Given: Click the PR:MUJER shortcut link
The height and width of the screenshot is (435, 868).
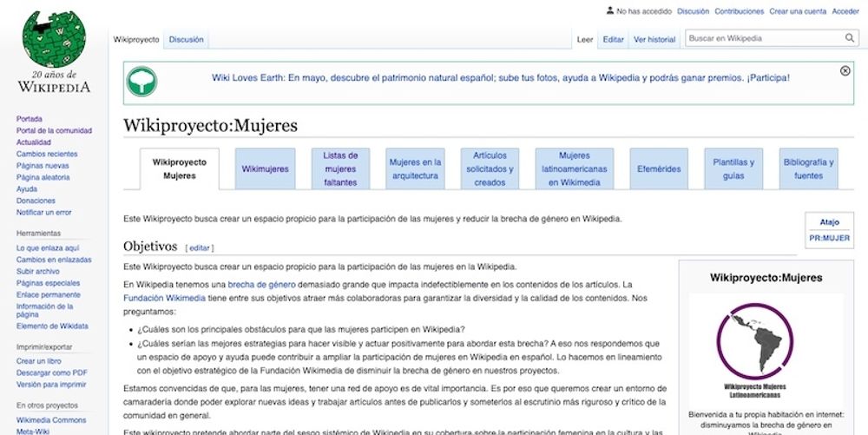Looking at the screenshot, I should (x=829, y=238).
